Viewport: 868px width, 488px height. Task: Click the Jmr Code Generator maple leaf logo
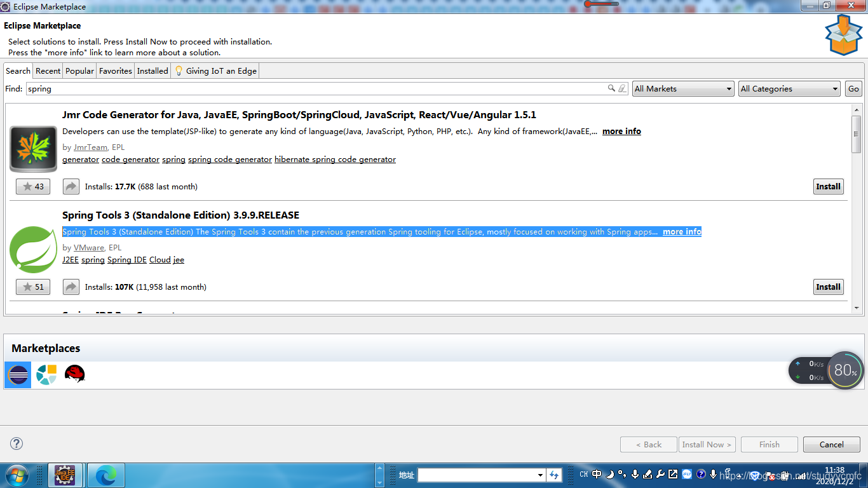click(34, 149)
